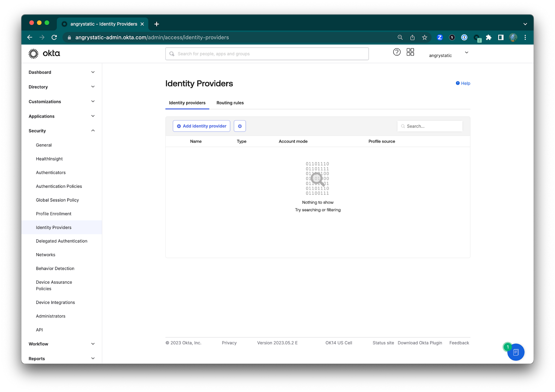Select Delegated Authentication in the sidebar
Image resolution: width=555 pixels, height=392 pixels.
61,241
